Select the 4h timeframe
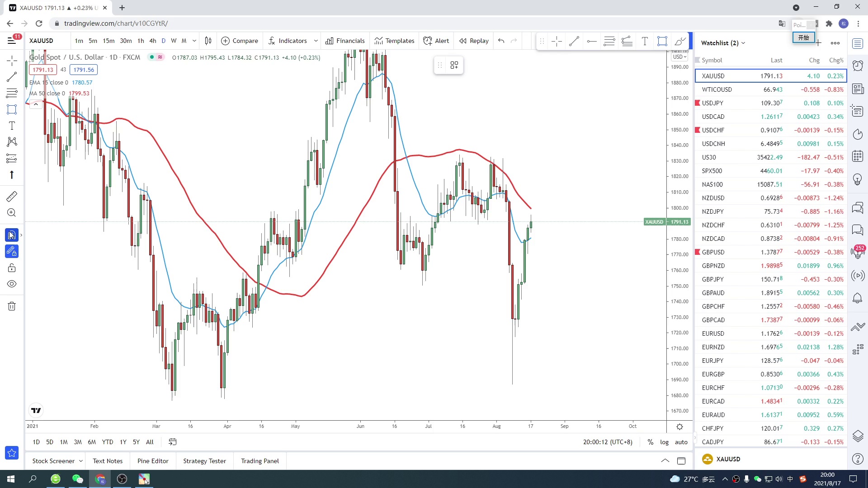 point(153,41)
